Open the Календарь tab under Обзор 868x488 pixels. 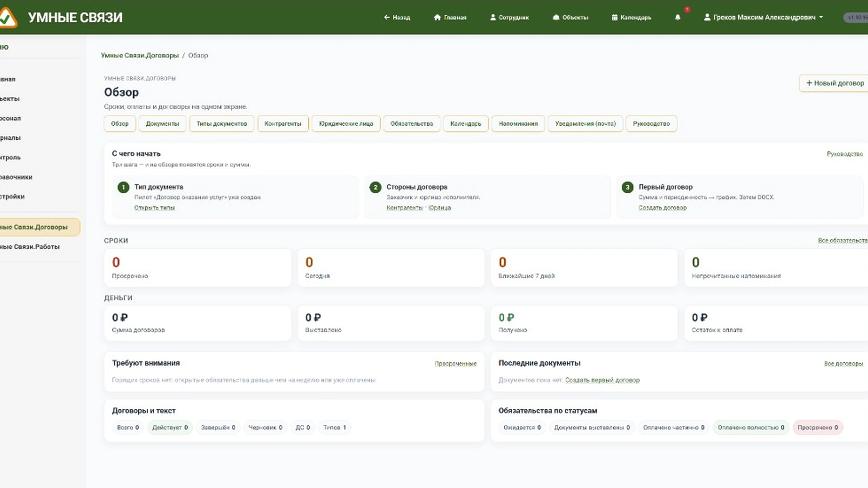click(x=466, y=124)
